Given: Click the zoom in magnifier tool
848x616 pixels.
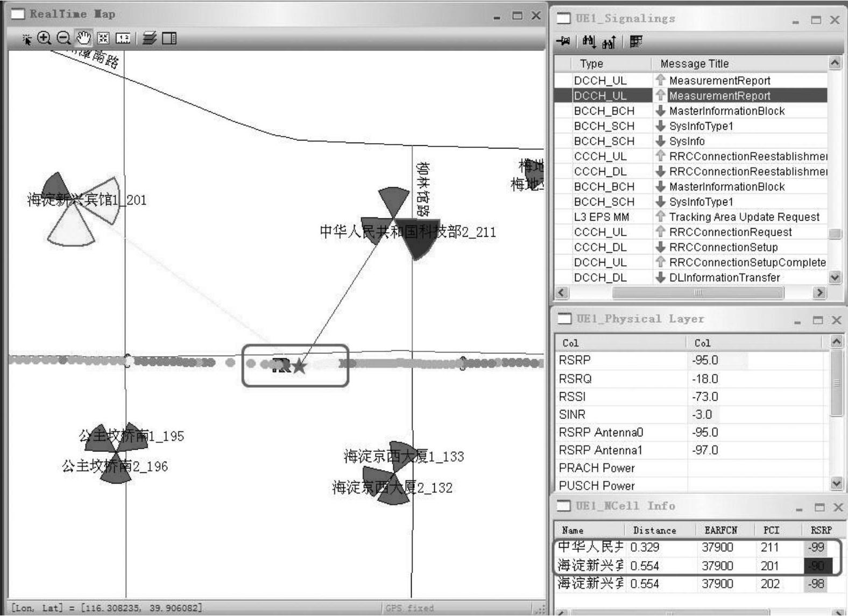Looking at the screenshot, I should [x=44, y=38].
